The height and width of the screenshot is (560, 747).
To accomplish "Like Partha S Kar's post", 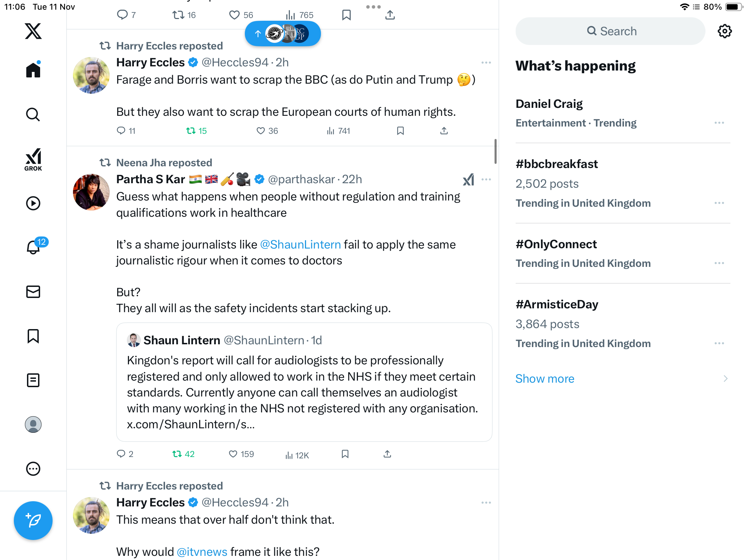I will (233, 454).
